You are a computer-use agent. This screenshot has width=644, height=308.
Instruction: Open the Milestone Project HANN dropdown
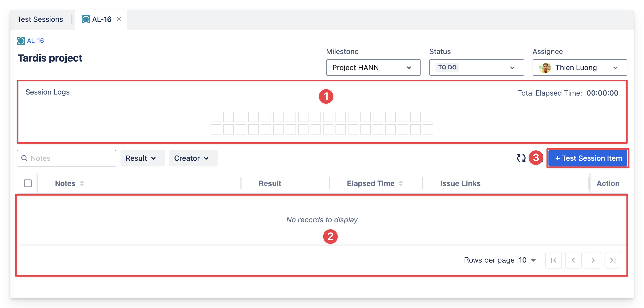coord(373,68)
